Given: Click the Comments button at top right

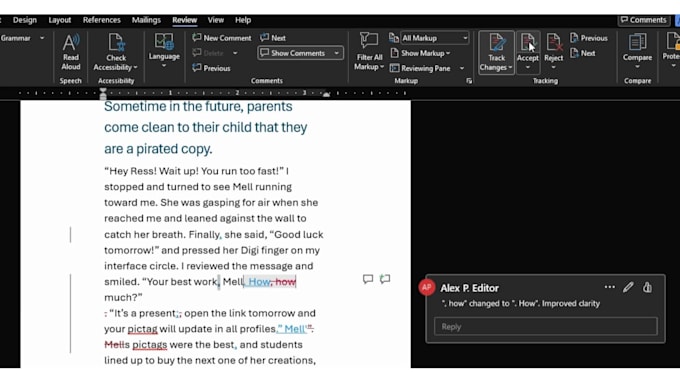Looking at the screenshot, I should click(644, 20).
